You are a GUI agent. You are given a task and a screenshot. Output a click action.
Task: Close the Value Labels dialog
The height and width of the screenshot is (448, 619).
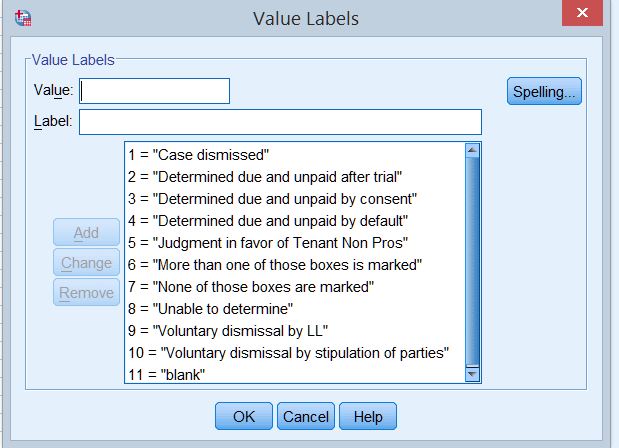pyautogui.click(x=584, y=15)
